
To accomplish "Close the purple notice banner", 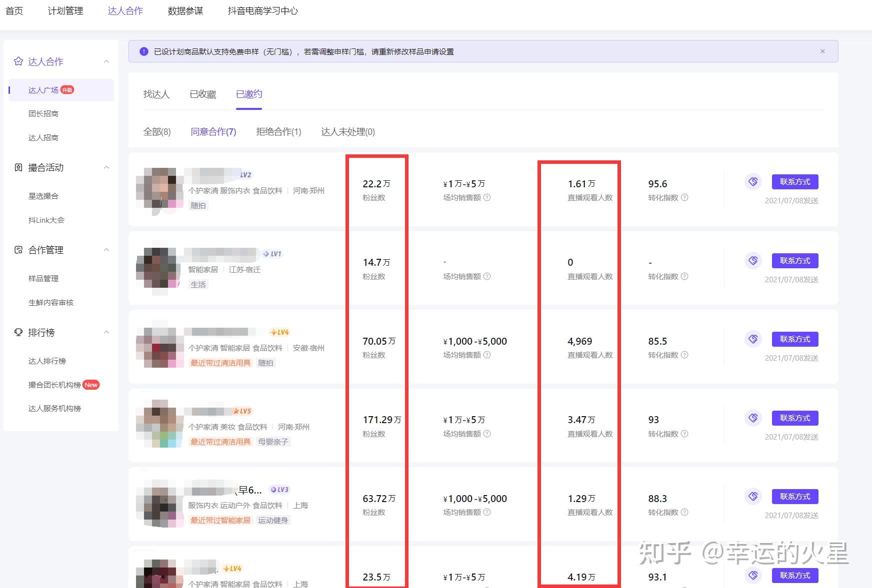I will pos(822,51).
